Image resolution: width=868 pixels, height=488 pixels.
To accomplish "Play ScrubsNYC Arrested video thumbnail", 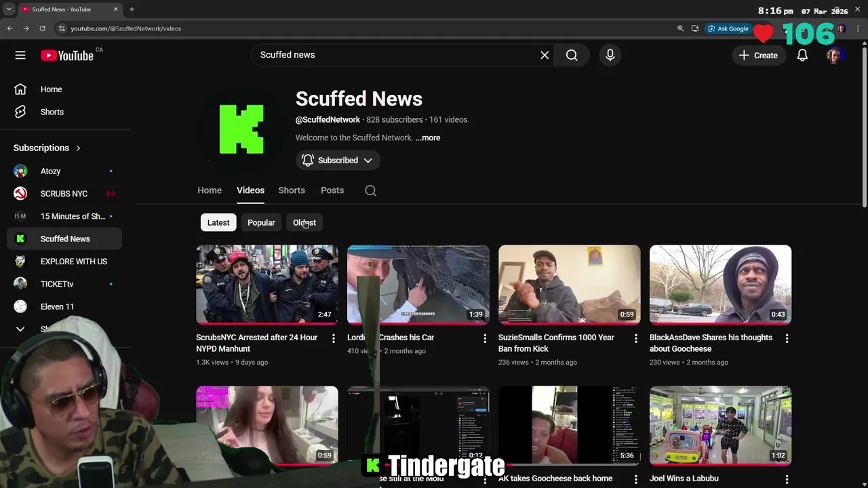I will pyautogui.click(x=267, y=284).
